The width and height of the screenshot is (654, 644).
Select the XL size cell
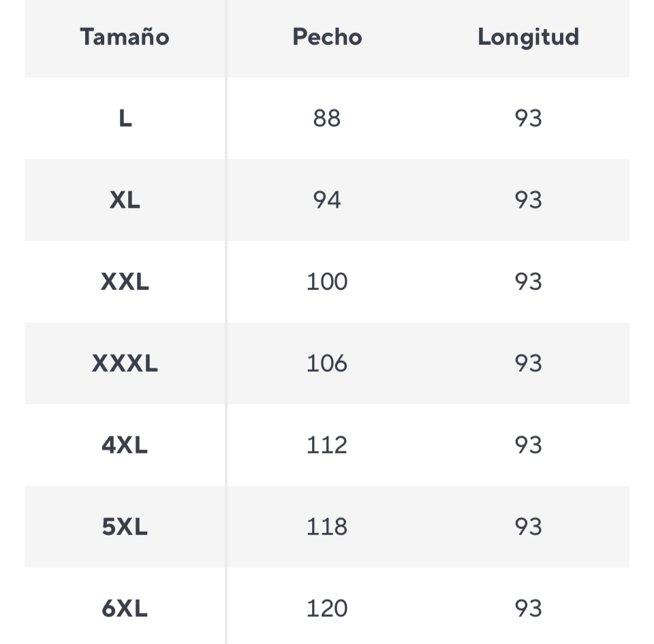125,200
